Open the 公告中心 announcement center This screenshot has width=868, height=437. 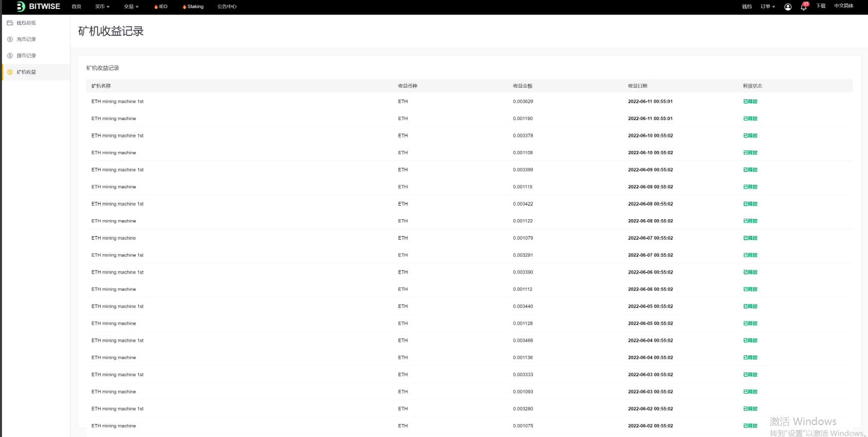click(x=227, y=7)
